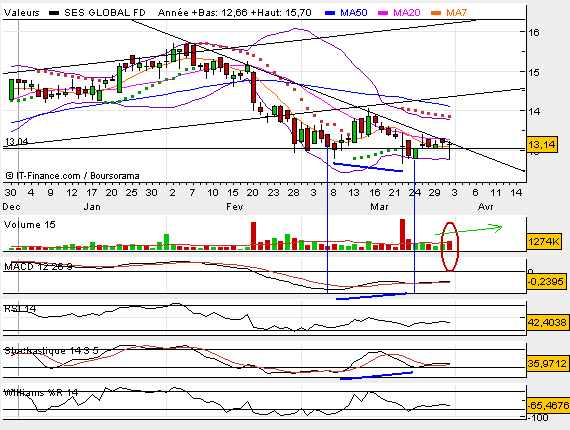Click the 'MA20' legend text

[x=407, y=13]
